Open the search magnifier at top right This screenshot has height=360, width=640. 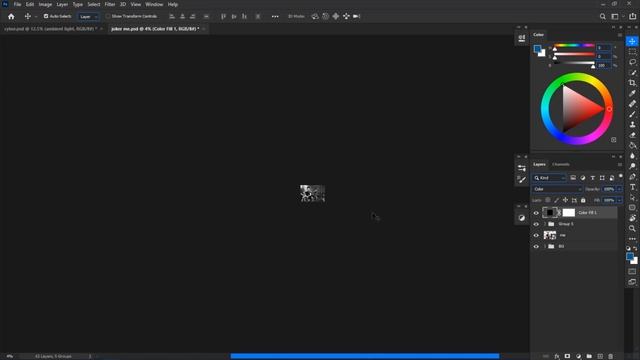pyautogui.click(x=602, y=16)
